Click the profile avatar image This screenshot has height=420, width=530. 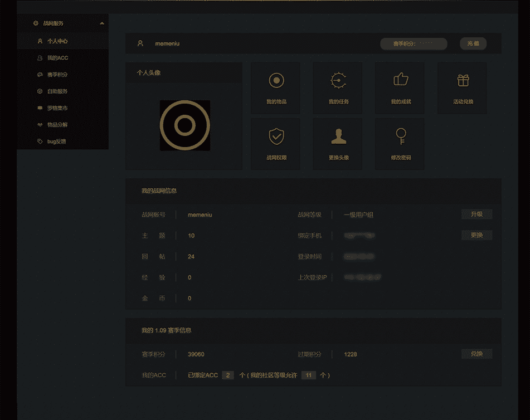pyautogui.click(x=185, y=125)
